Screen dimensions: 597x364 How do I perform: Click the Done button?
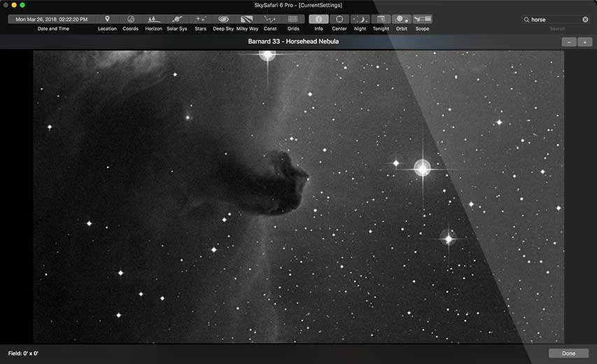pos(568,353)
